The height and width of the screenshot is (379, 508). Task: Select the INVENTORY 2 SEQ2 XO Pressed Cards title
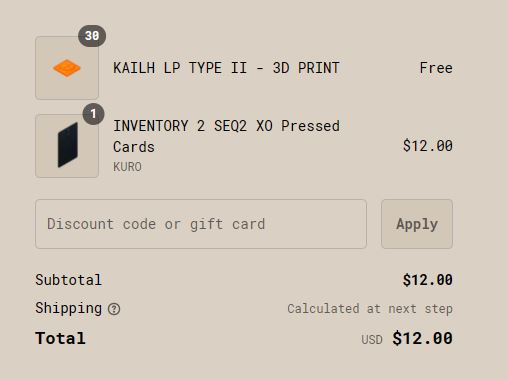pyautogui.click(x=226, y=136)
